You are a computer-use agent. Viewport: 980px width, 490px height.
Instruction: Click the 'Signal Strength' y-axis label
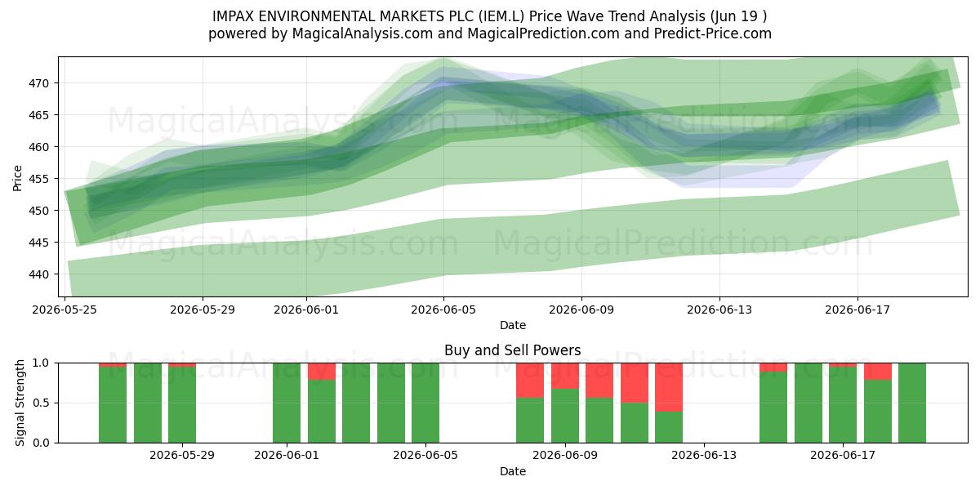(19, 403)
